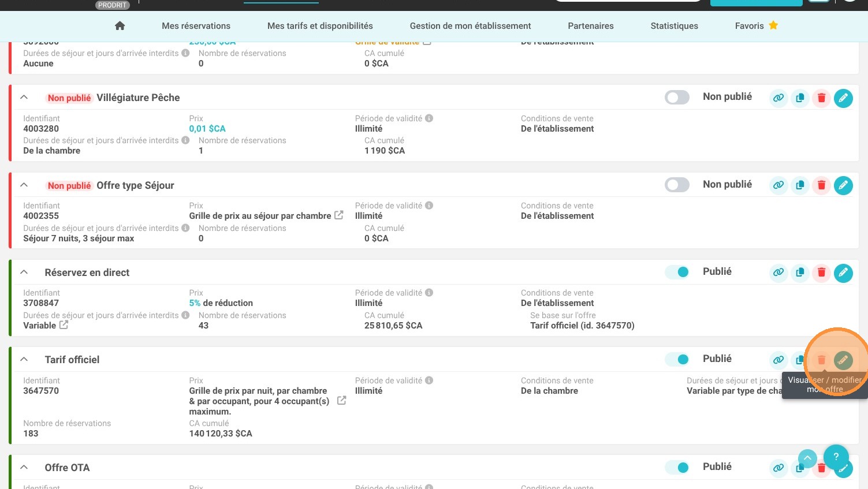Image resolution: width=868 pixels, height=489 pixels.
Task: Show info on Offre type Séjour validity period
Action: (429, 206)
